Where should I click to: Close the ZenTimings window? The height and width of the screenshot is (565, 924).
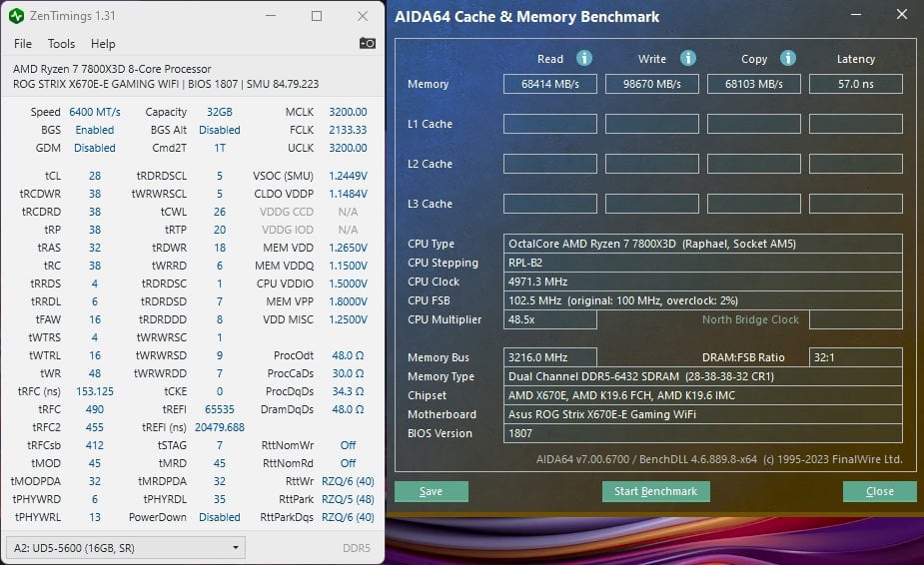point(363,16)
